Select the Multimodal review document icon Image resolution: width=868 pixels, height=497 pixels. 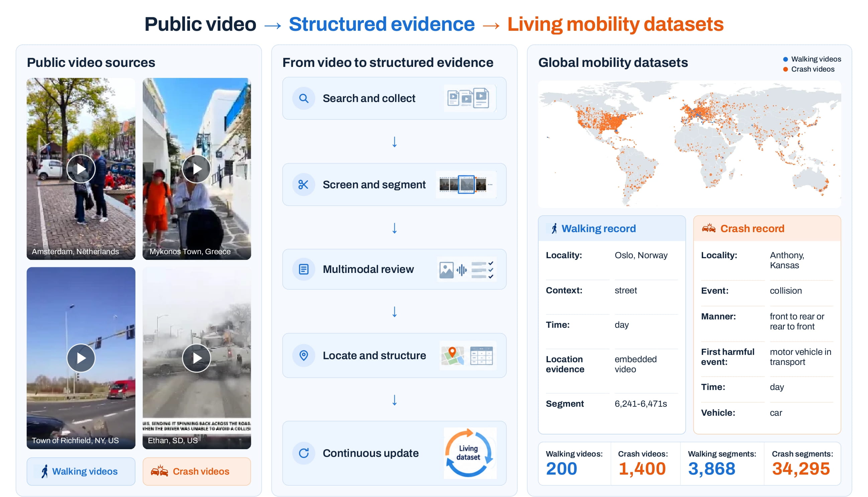(x=303, y=269)
